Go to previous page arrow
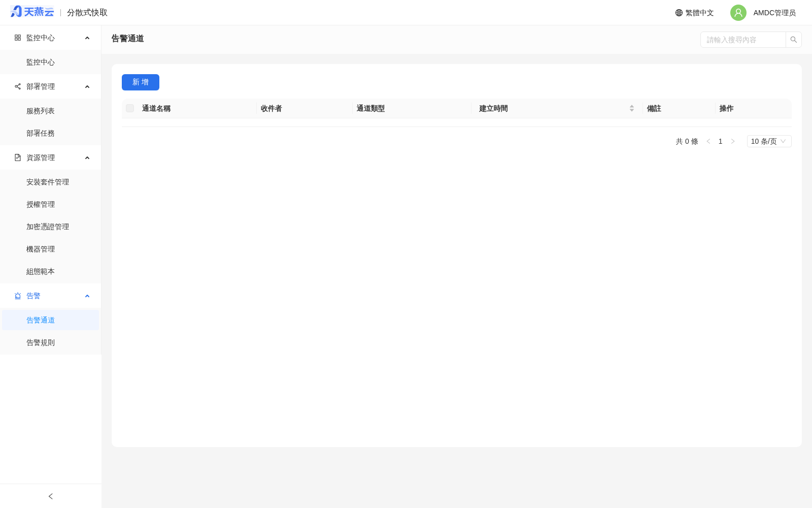This screenshot has width=812, height=508. pyautogui.click(x=708, y=141)
